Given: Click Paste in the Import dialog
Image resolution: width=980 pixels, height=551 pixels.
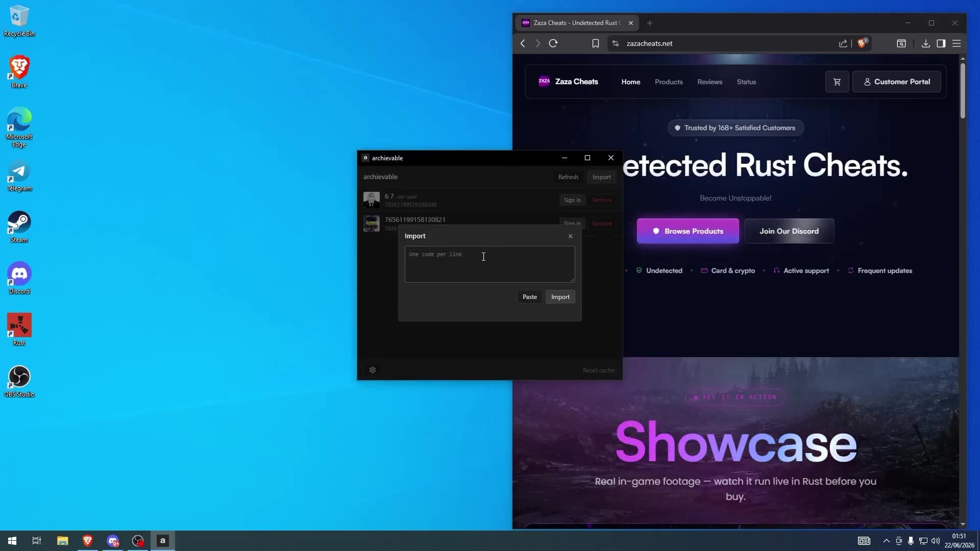Looking at the screenshot, I should pos(530,297).
